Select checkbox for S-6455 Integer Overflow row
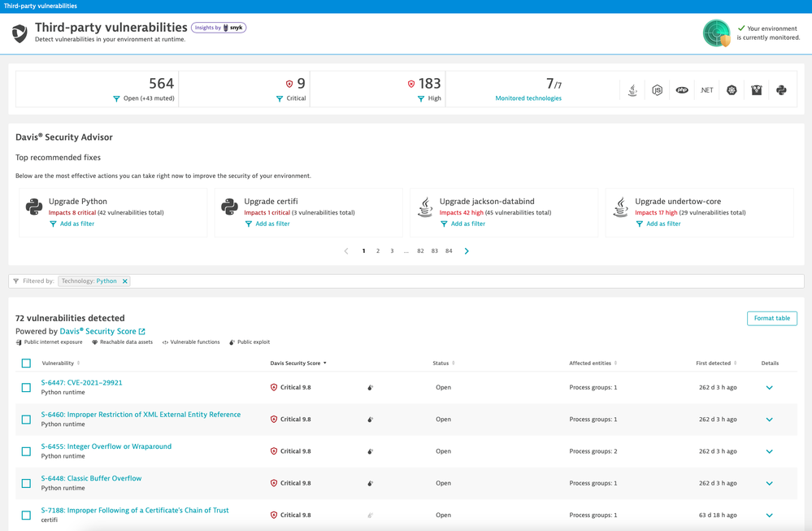Viewport: 812px width, 531px height. tap(26, 451)
